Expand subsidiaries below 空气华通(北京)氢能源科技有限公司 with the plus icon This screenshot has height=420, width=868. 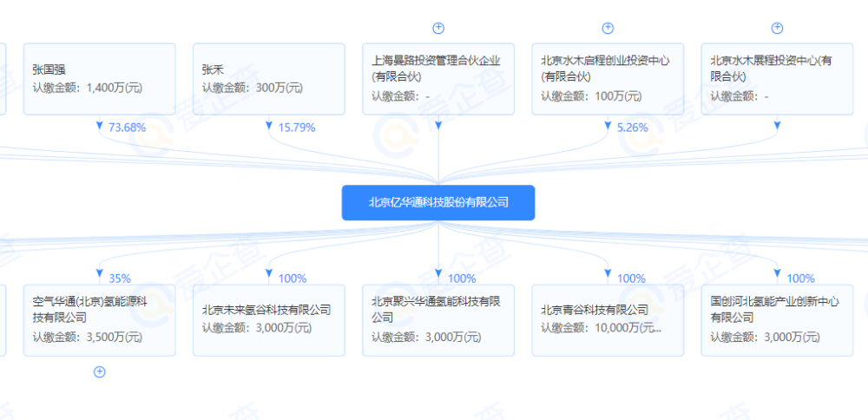[x=100, y=372]
